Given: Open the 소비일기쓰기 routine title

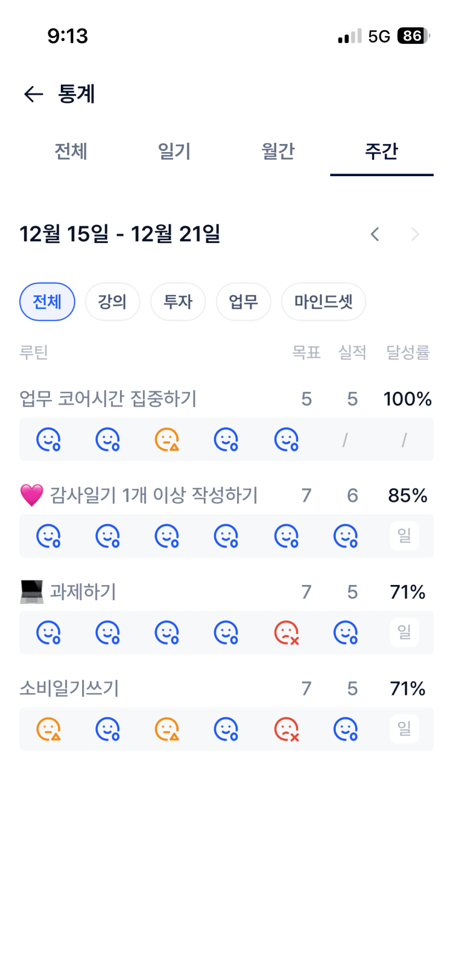Looking at the screenshot, I should 70,688.
